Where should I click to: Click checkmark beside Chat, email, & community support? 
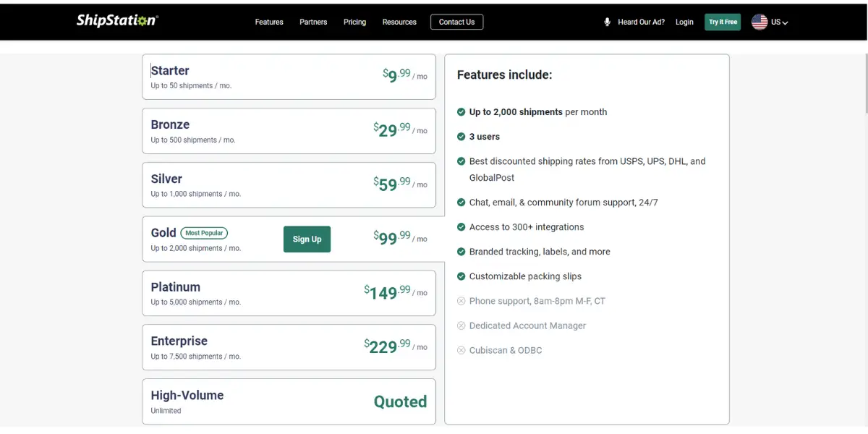(x=461, y=203)
